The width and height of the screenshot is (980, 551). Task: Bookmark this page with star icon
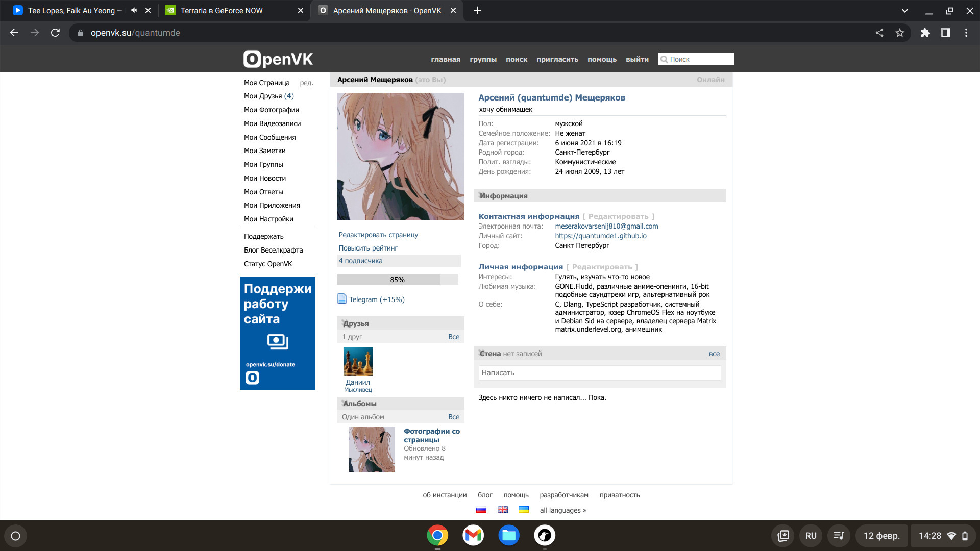pyautogui.click(x=900, y=33)
